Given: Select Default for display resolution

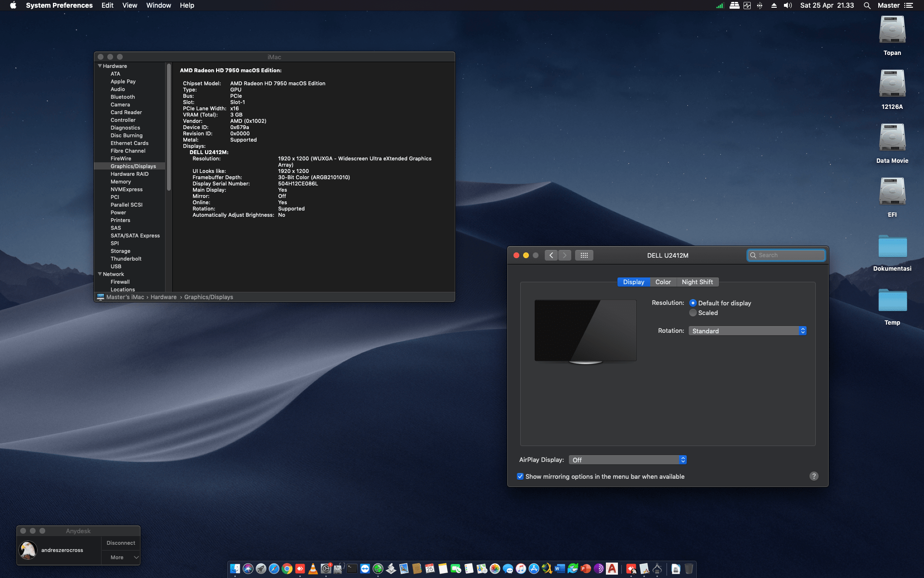Looking at the screenshot, I should click(693, 303).
